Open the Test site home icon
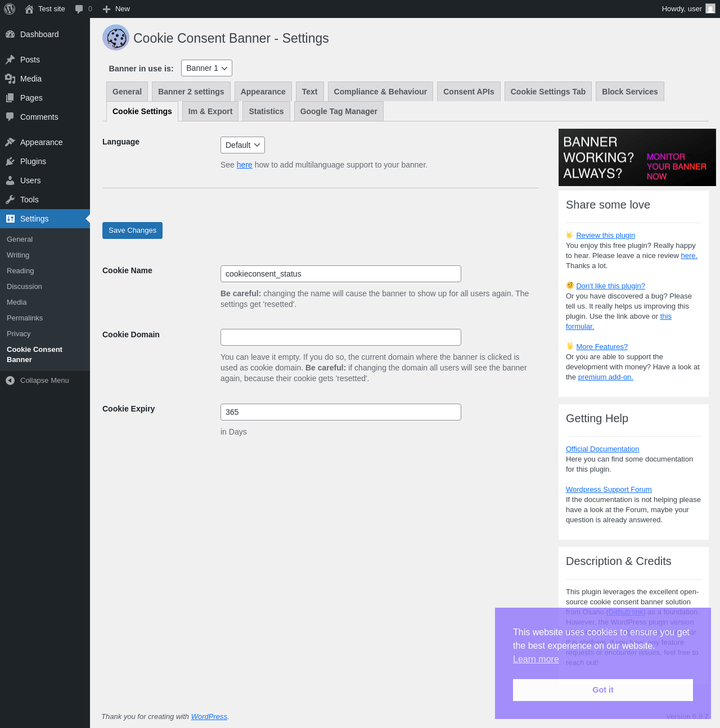The height and width of the screenshot is (728, 720). point(29,9)
